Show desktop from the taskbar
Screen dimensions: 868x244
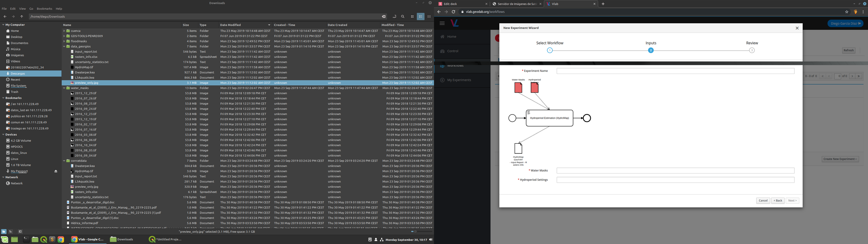click(14, 239)
